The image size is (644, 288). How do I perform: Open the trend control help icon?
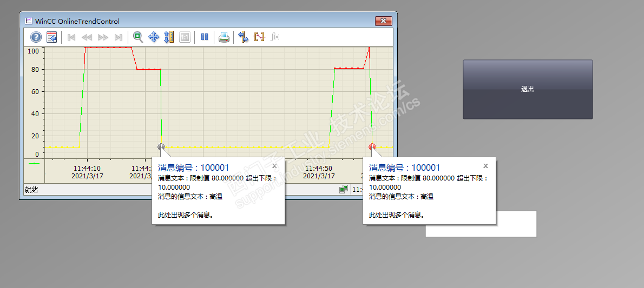click(x=36, y=37)
